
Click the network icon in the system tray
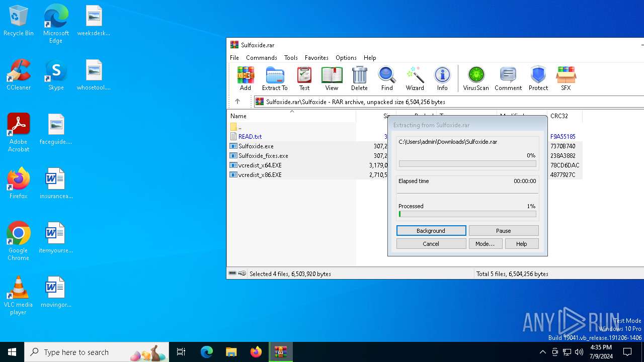click(567, 352)
